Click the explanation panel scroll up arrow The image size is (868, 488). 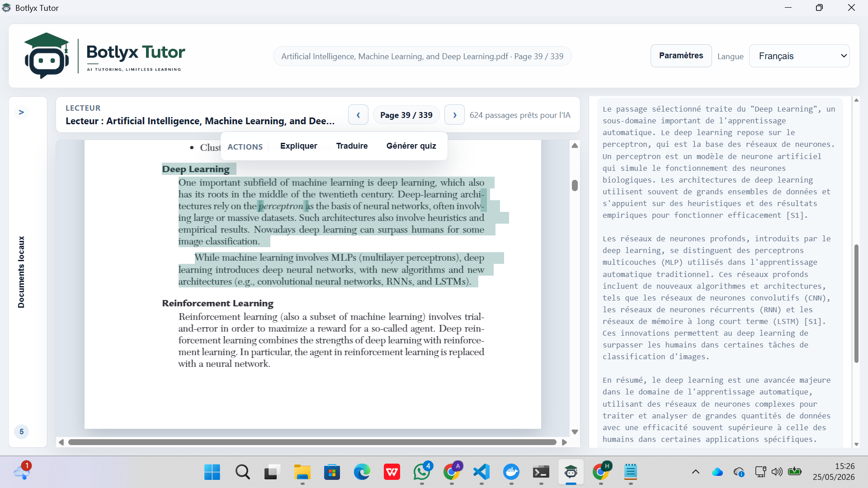(856, 100)
